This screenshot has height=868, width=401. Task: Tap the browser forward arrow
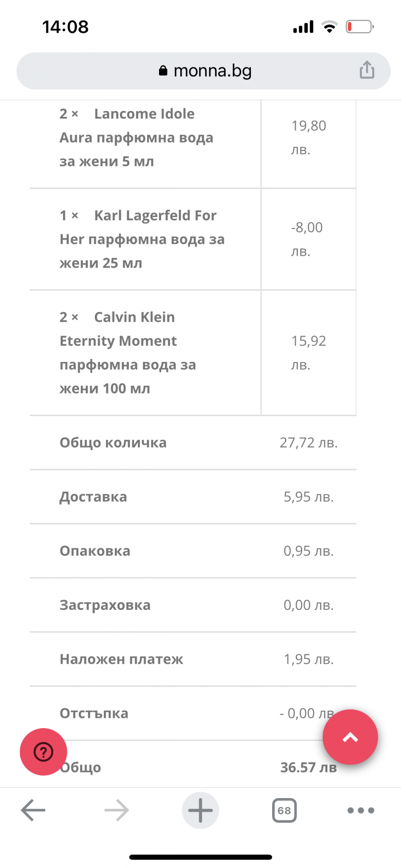tap(117, 810)
